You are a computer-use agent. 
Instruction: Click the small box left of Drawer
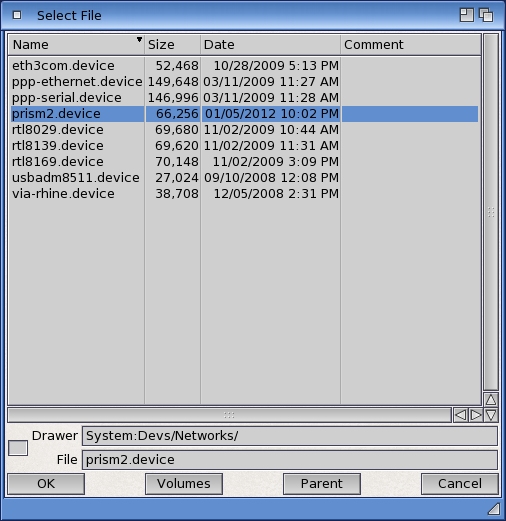(x=18, y=448)
